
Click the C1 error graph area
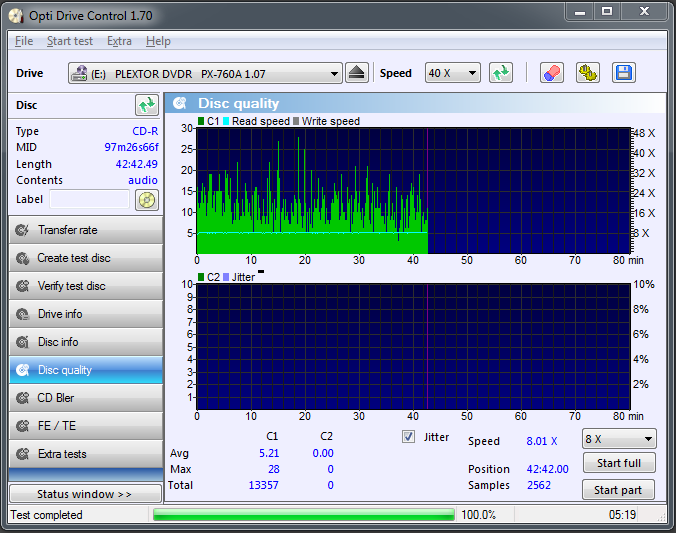click(x=413, y=191)
